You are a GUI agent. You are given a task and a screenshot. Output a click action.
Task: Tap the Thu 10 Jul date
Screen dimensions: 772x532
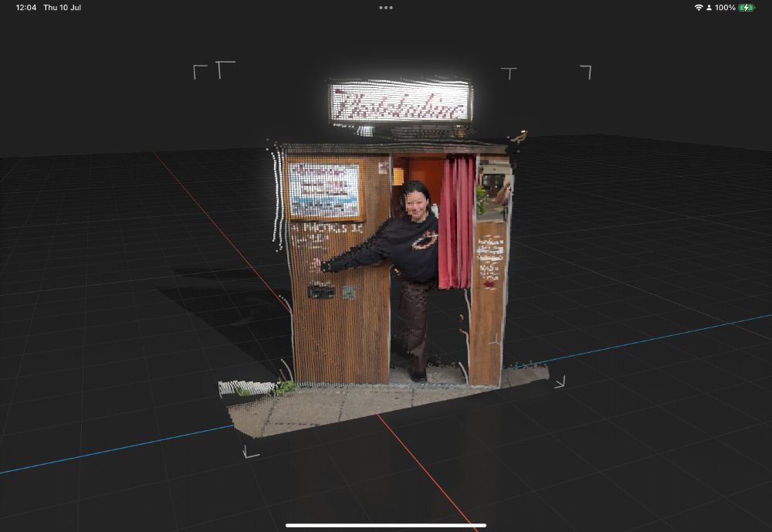coord(62,8)
